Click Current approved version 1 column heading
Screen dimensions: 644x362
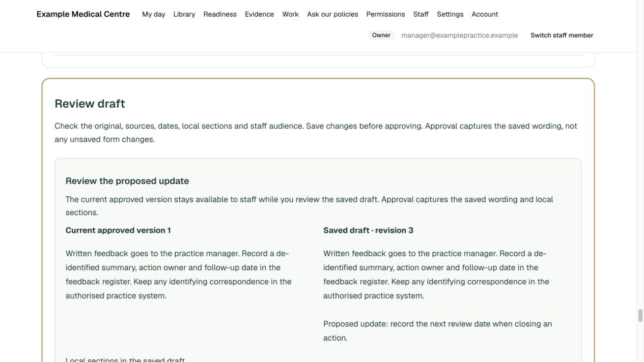(x=118, y=230)
